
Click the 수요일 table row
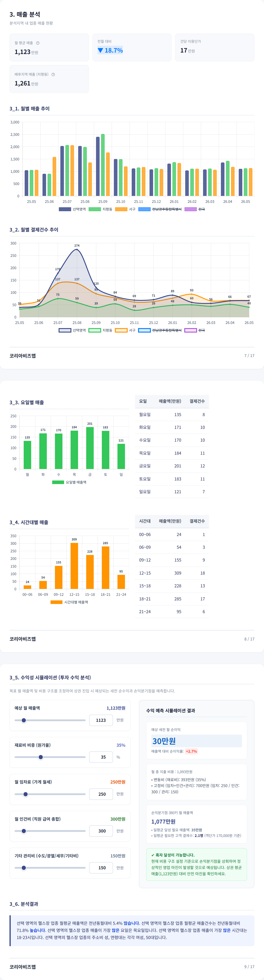pos(172,440)
